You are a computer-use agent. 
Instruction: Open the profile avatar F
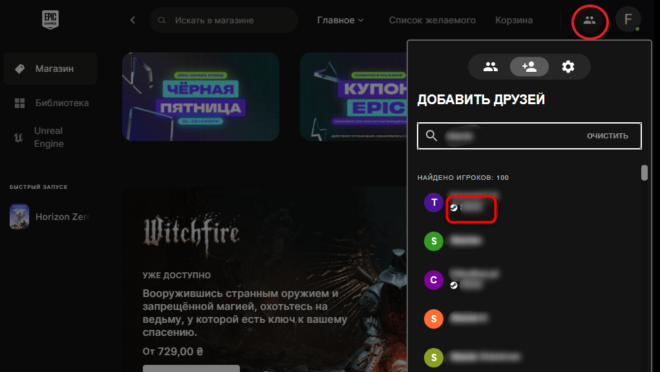click(x=628, y=19)
